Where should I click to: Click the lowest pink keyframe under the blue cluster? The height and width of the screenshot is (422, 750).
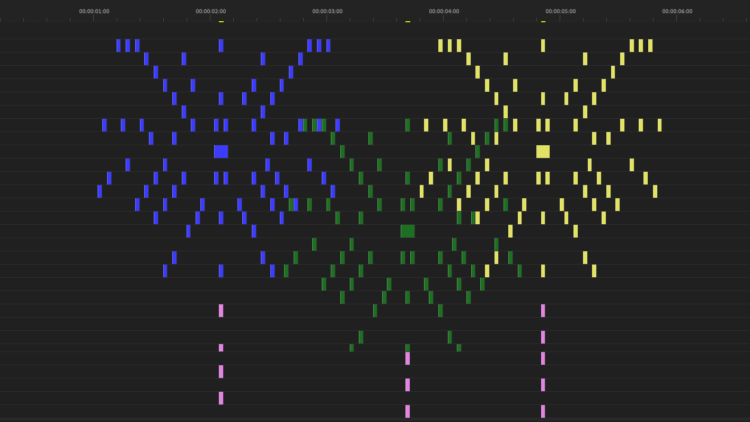coord(221,398)
